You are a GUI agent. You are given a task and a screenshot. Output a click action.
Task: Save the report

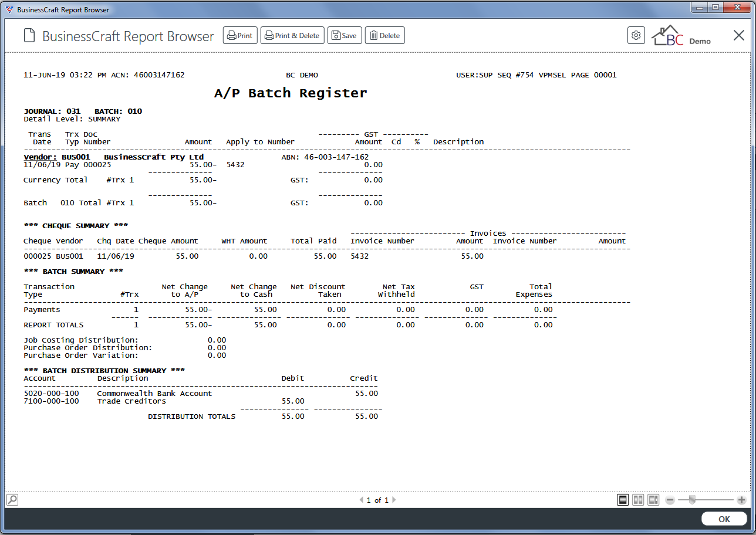pos(344,36)
